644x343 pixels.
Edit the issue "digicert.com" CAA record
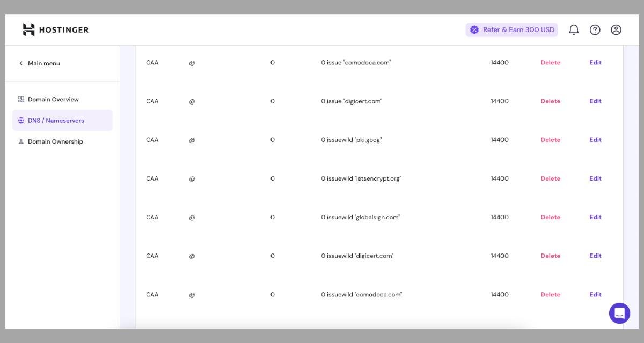point(595,101)
